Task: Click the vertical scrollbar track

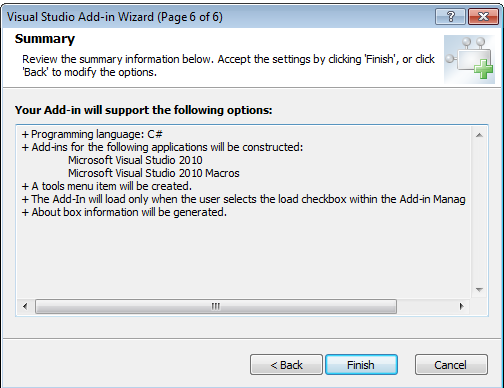Action: (479, 212)
